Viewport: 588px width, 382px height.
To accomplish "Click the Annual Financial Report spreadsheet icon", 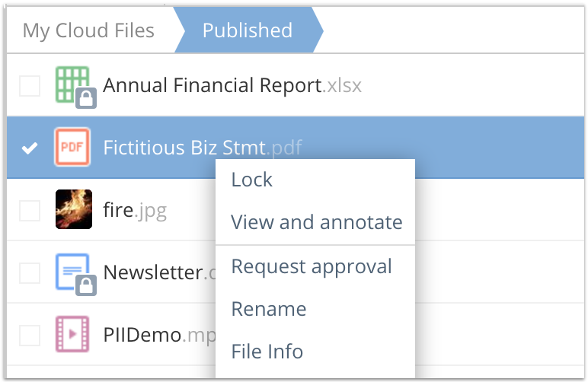I will click(71, 82).
